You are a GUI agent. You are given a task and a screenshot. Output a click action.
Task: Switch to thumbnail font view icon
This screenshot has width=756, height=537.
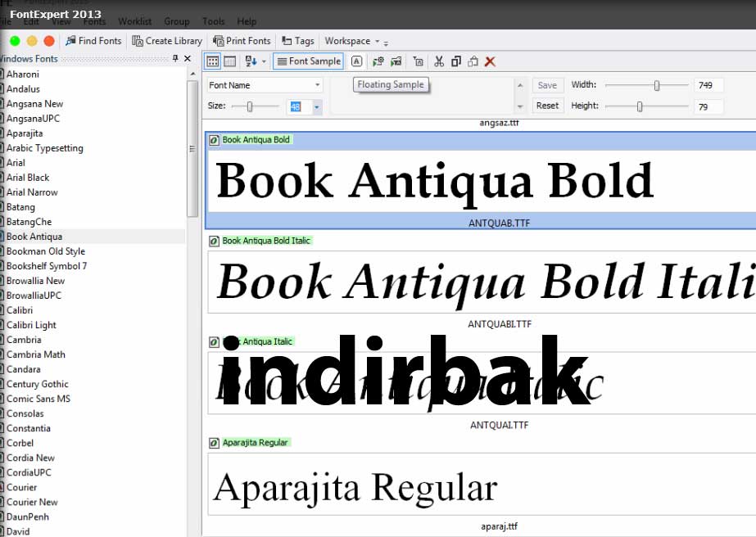coord(213,61)
